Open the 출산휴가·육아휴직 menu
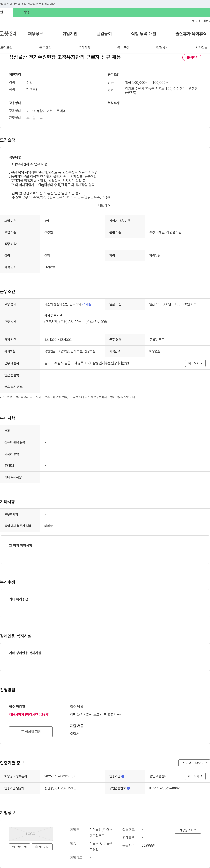Screen dimensions: 210x868 (191, 34)
